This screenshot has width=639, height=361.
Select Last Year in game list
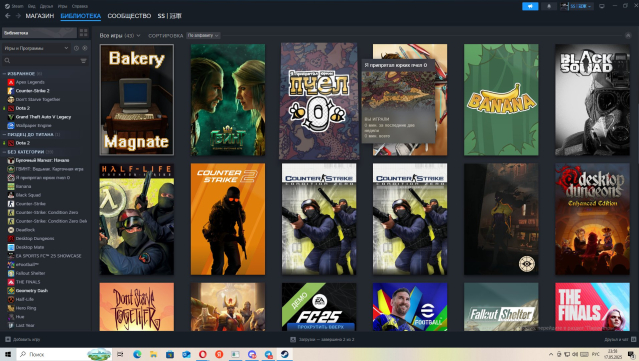tap(25, 326)
